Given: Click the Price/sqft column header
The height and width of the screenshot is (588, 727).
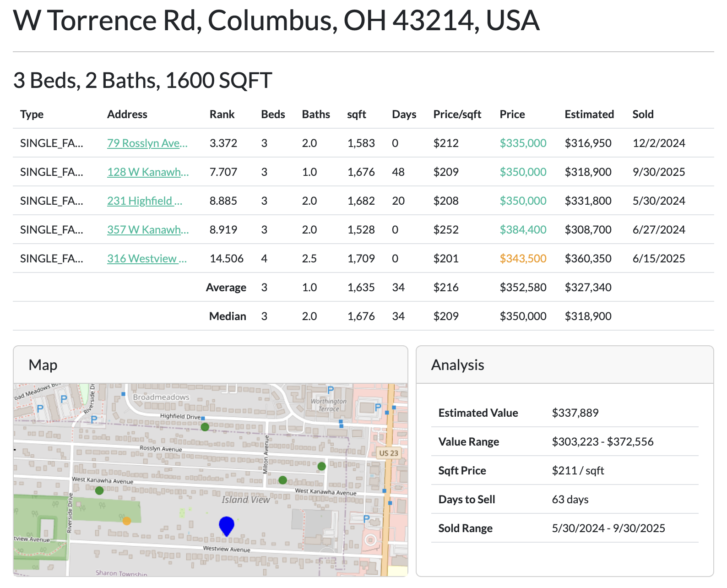Looking at the screenshot, I should click(x=457, y=114).
